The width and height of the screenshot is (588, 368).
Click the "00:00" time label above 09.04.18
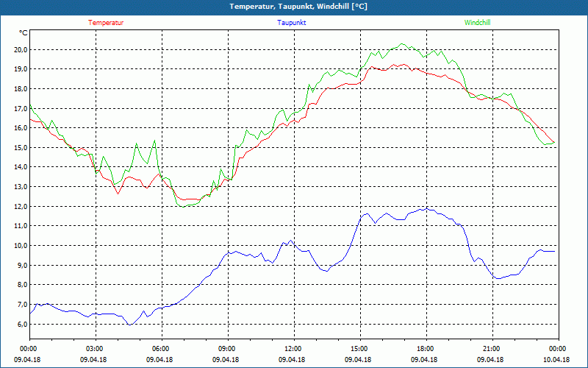click(27, 349)
